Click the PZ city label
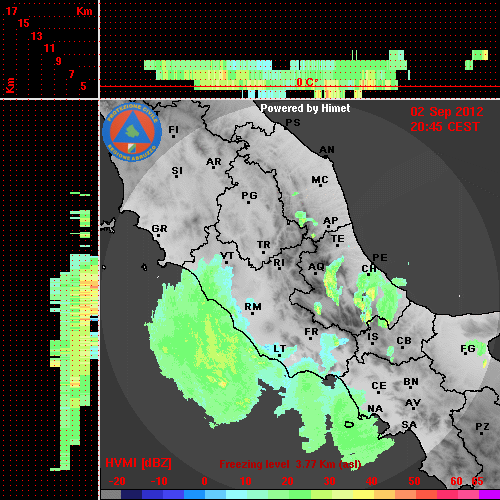Image resolution: width=500 pixels, height=500 pixels. pyautogui.click(x=482, y=426)
